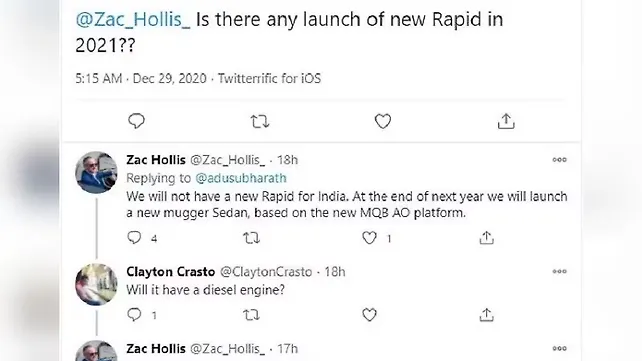The width and height of the screenshot is (642, 361).
Task: Open the @Zac_Hollis_ mention in main tweet
Action: click(133, 20)
